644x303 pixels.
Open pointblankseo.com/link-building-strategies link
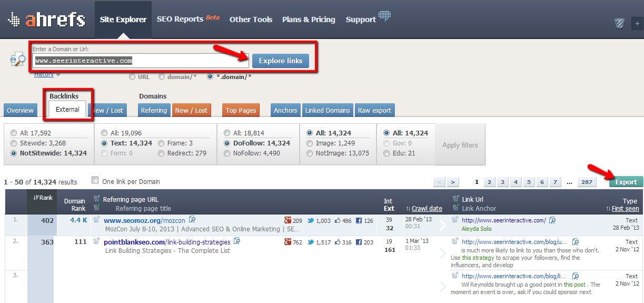pyautogui.click(x=167, y=242)
